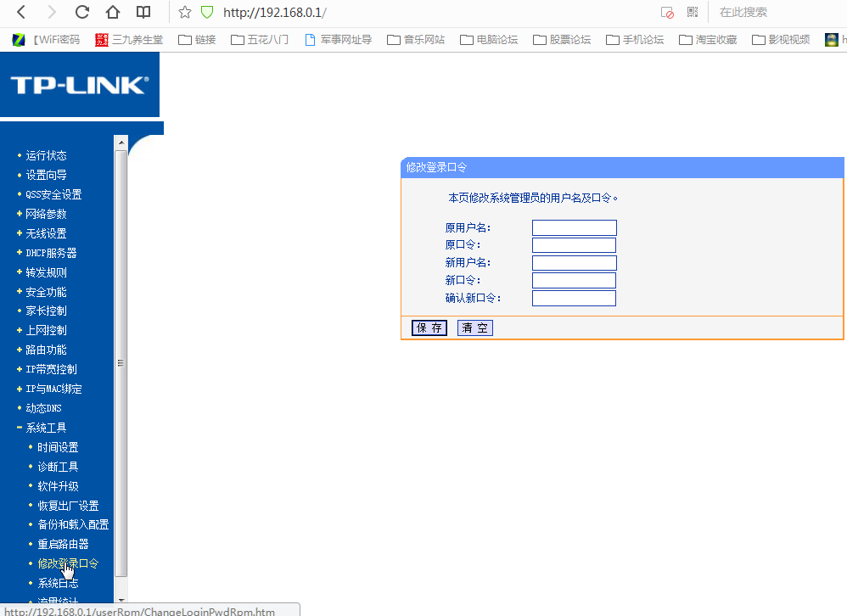
Task: Open the 影视视频 bookmark folder
Action: click(x=781, y=39)
